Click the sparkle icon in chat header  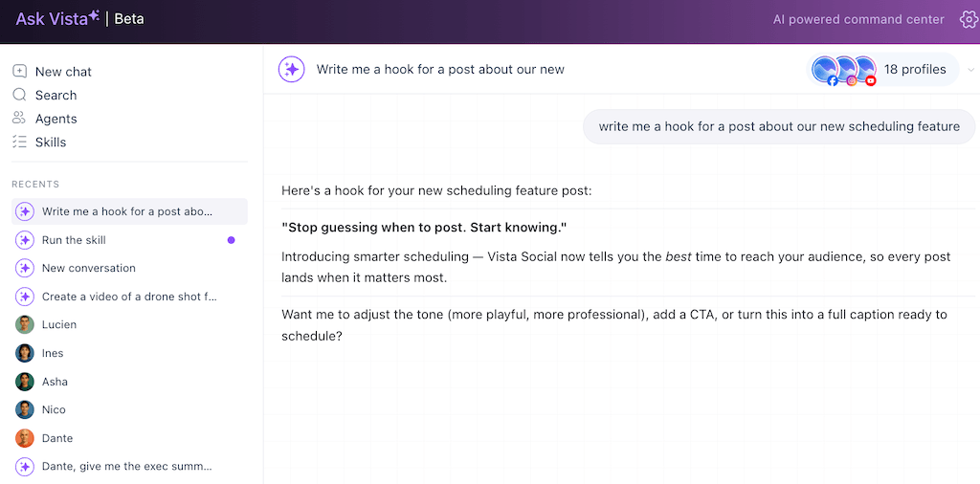click(291, 69)
